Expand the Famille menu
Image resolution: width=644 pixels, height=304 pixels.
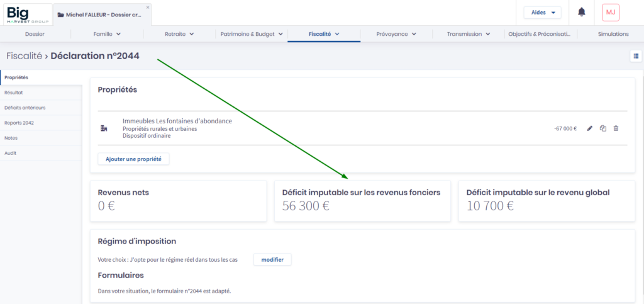tap(107, 34)
